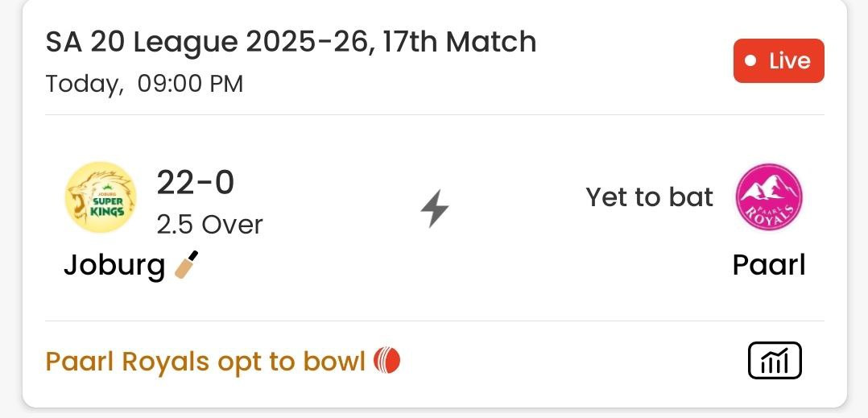This screenshot has width=868, height=418.
Task: Click the Yet to bat status
Action: [649, 197]
